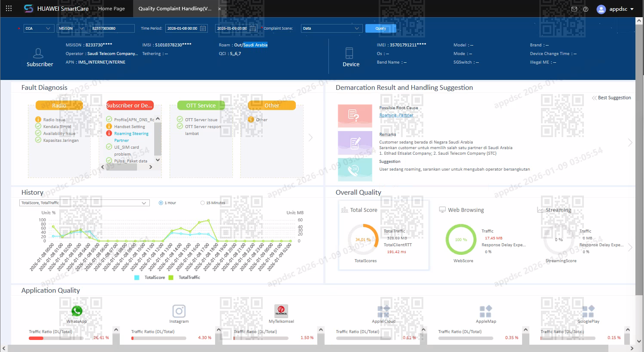
Task: Click the Remarks note card icon
Action: click(x=355, y=143)
